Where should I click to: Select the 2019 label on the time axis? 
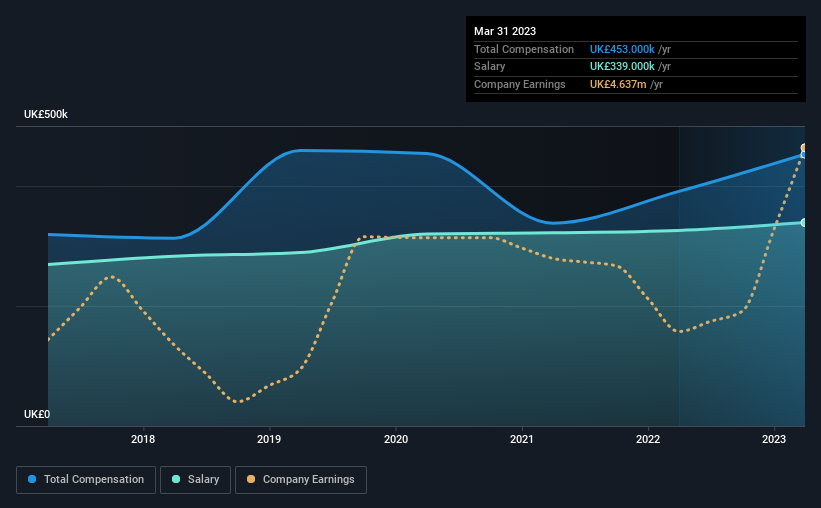coord(269,439)
